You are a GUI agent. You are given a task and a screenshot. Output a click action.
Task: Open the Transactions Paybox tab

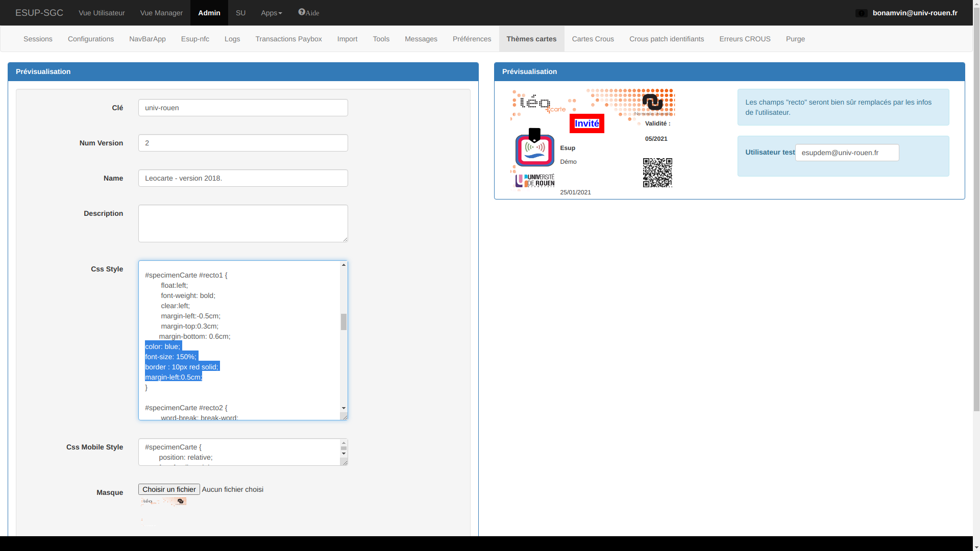click(288, 39)
